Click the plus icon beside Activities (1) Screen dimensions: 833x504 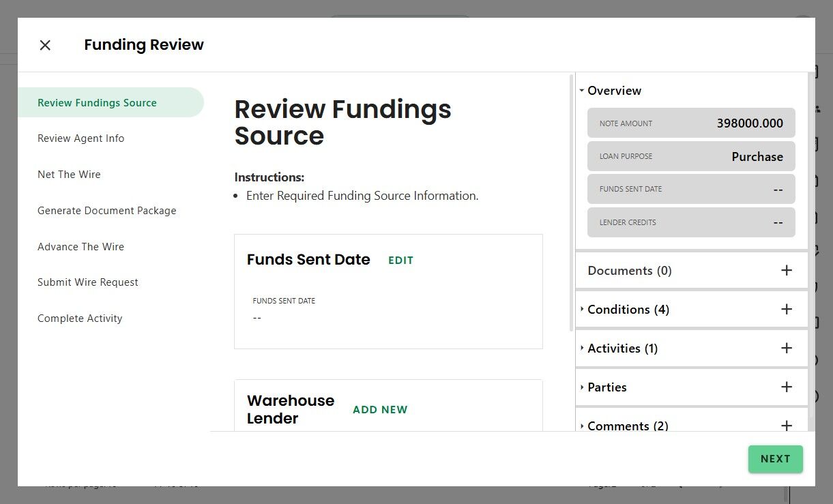coord(786,349)
